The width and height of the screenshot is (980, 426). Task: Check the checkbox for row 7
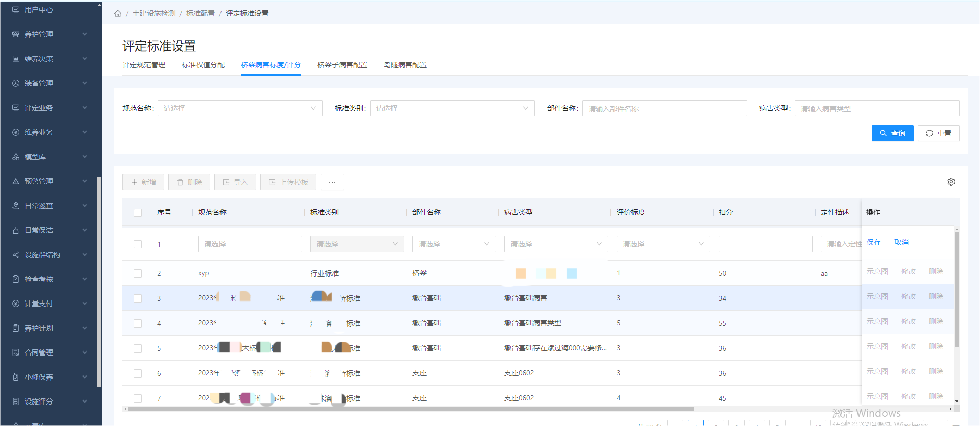pos(138,398)
